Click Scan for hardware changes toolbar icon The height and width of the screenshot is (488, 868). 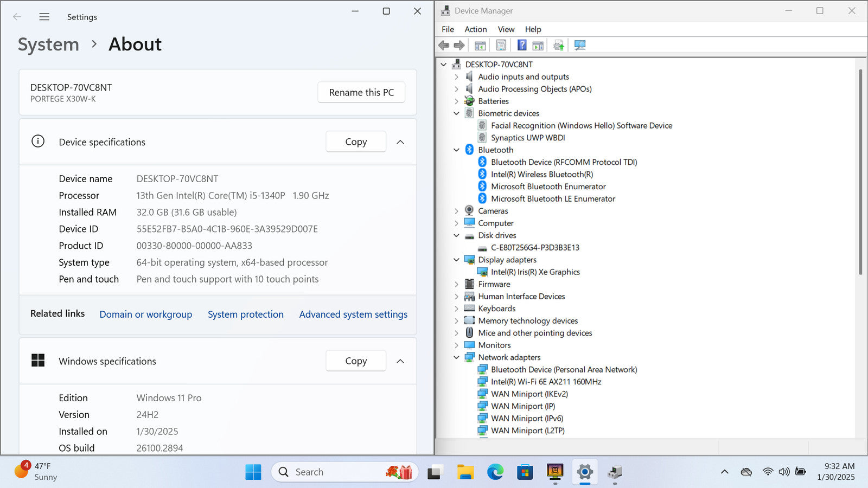580,46
